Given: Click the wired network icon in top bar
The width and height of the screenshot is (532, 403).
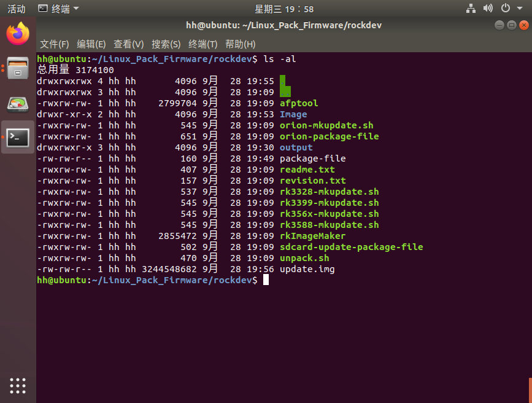Looking at the screenshot, I should pos(470,9).
